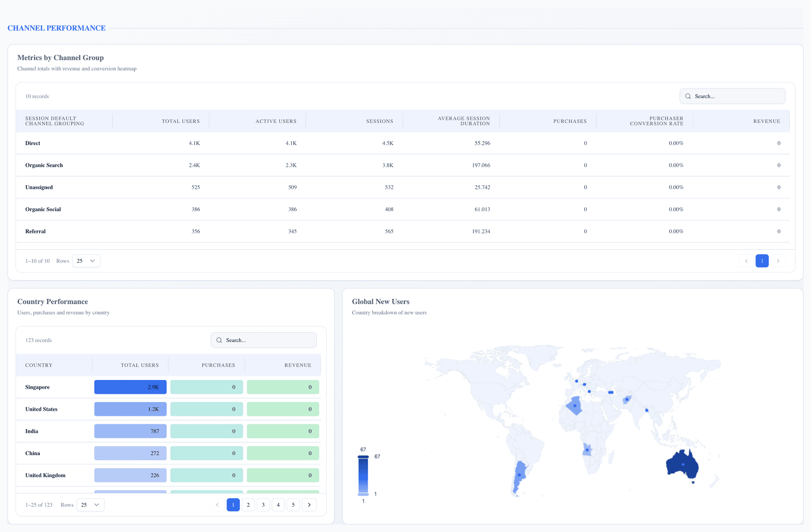
Task: Sort by Session Default Channel Grouping column
Action: 64,121
